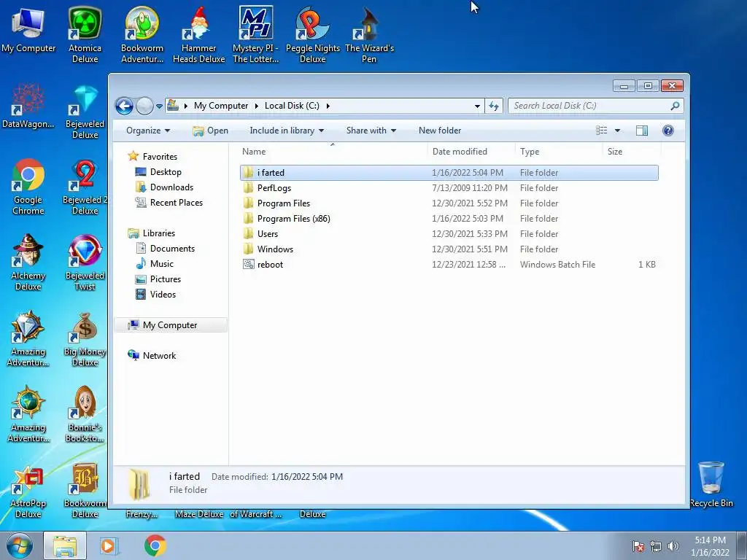Click the Explorer Forward arrow button
The width and height of the screenshot is (747, 560).
pos(144,106)
